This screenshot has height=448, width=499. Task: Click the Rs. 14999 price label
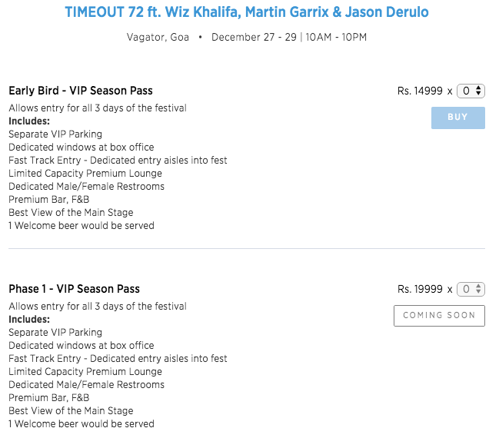pyautogui.click(x=420, y=91)
